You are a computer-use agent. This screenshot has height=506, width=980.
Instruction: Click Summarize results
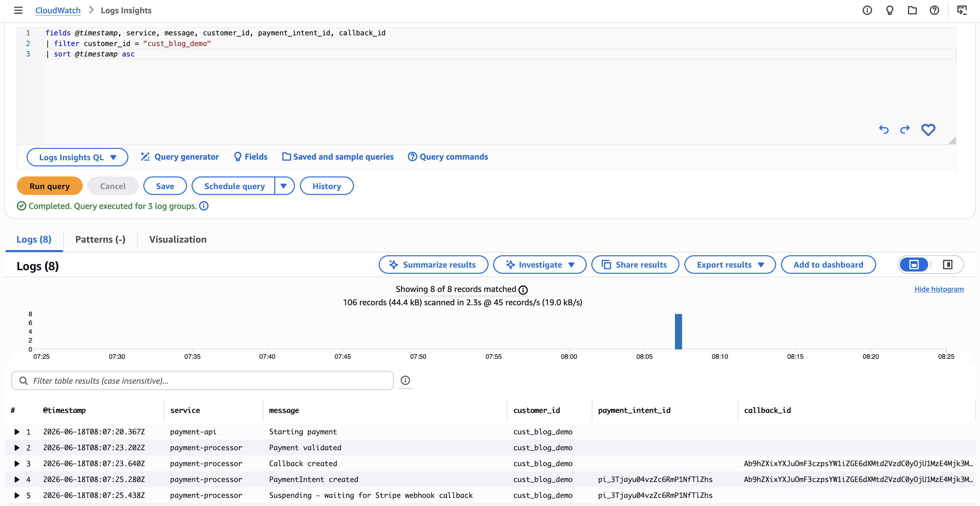433,265
